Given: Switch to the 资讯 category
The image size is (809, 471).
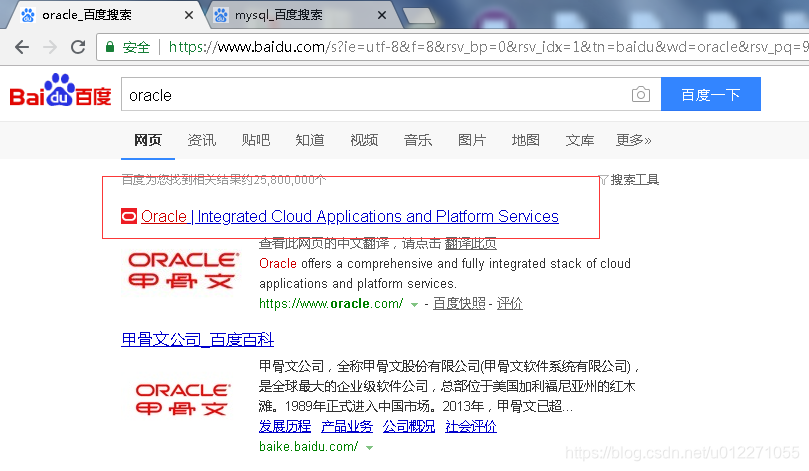Looking at the screenshot, I should point(202,140).
